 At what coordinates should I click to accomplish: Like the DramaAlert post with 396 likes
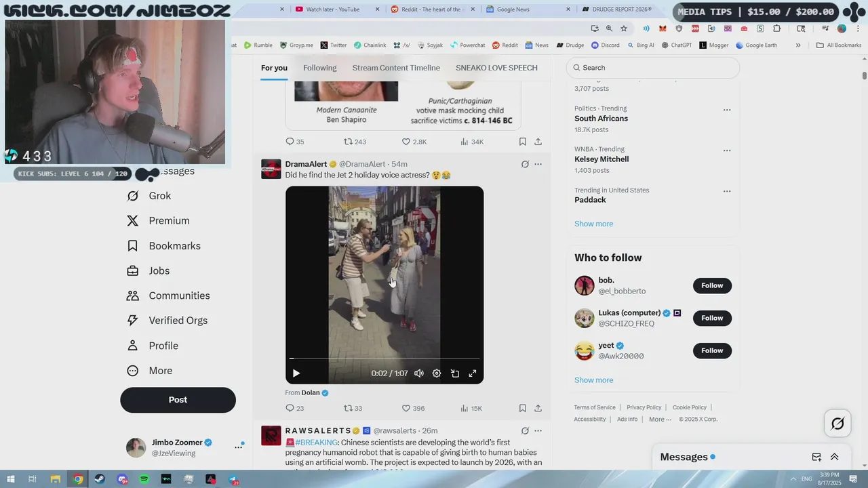(x=413, y=408)
